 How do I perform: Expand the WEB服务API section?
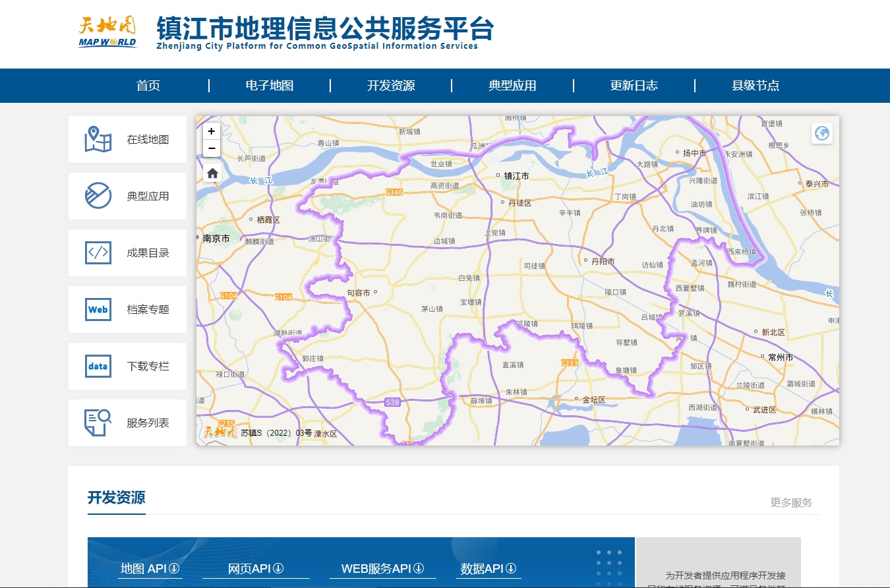382,568
